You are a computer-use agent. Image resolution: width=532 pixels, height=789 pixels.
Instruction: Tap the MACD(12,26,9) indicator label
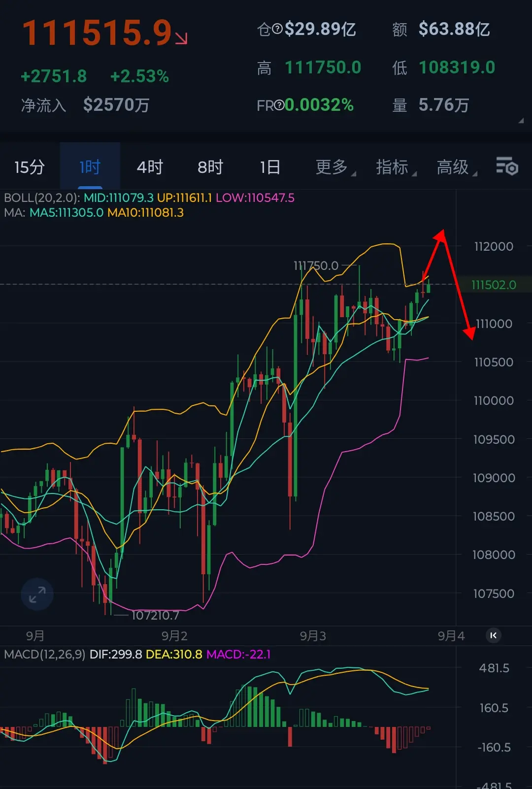pyautogui.click(x=44, y=654)
